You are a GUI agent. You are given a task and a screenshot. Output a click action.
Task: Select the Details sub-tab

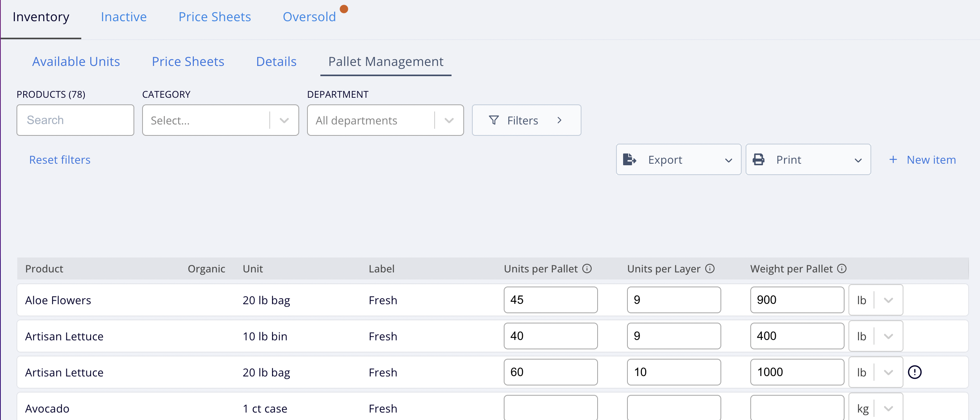pyautogui.click(x=276, y=62)
